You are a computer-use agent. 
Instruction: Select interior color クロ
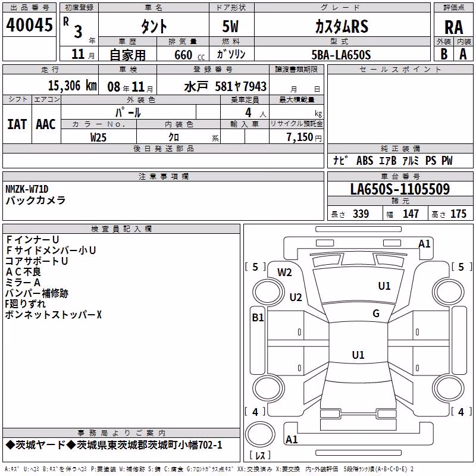tap(174, 137)
